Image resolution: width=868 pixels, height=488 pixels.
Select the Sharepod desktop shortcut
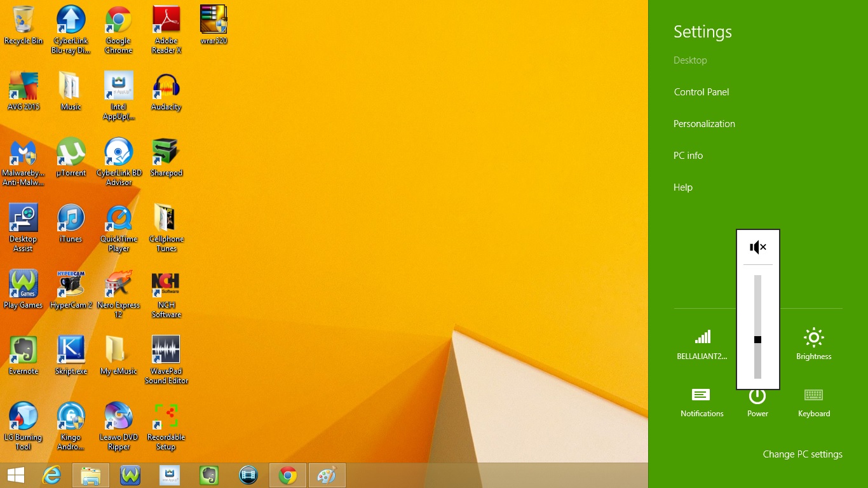tap(166, 158)
